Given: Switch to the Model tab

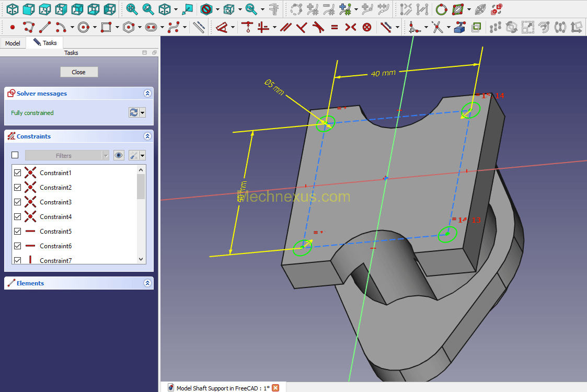Looking at the screenshot, I should [x=13, y=43].
